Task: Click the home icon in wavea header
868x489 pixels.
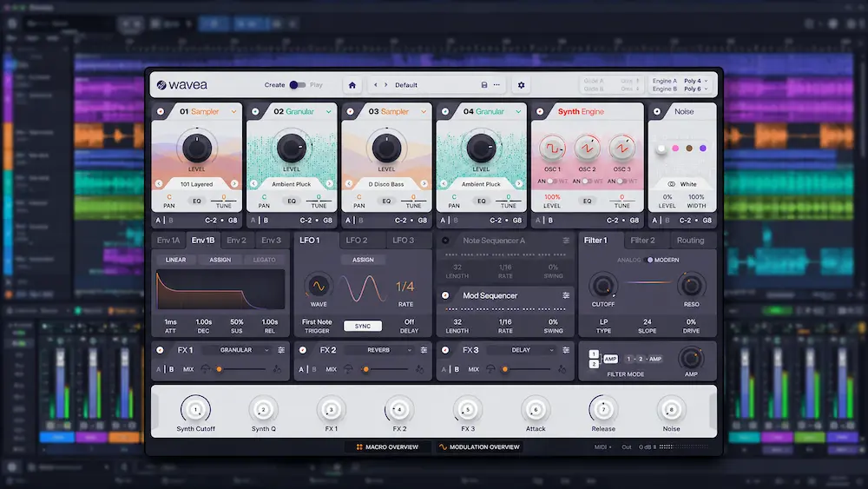Action: [x=352, y=85]
